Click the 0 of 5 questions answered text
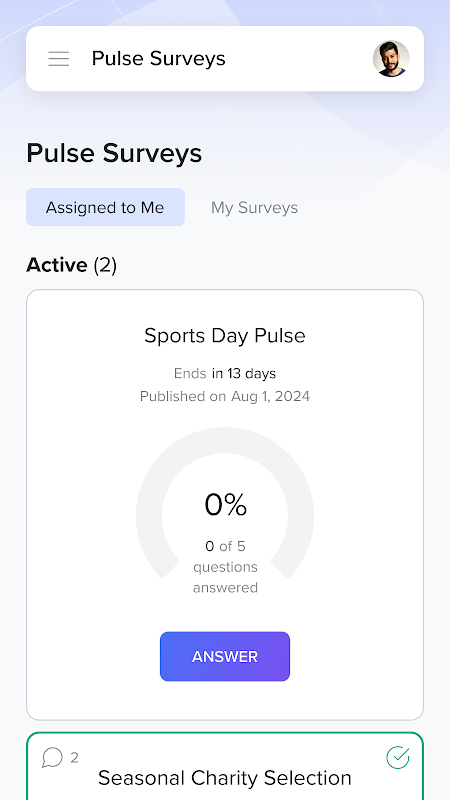 (x=225, y=567)
